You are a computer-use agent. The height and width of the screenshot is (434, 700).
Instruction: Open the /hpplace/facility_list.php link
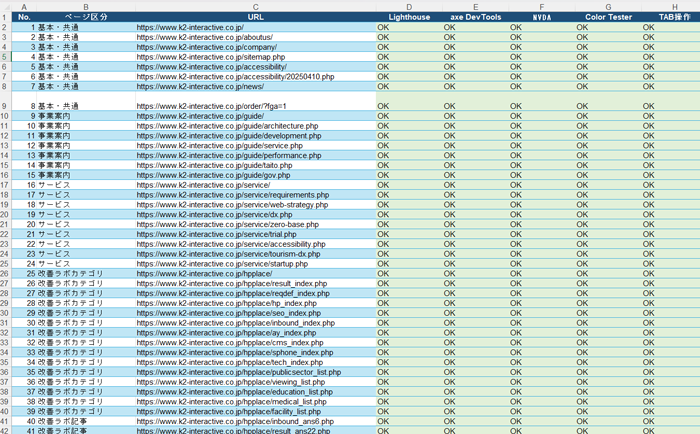[x=229, y=411]
